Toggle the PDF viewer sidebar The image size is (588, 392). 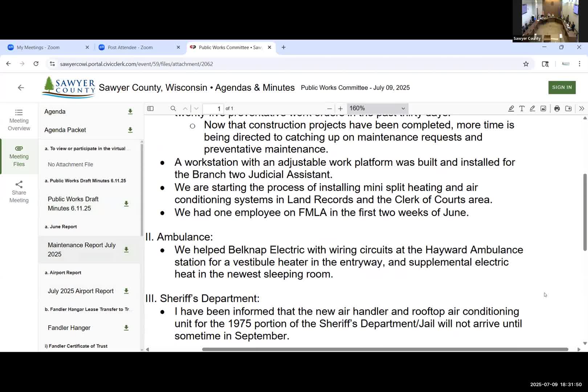tap(150, 109)
